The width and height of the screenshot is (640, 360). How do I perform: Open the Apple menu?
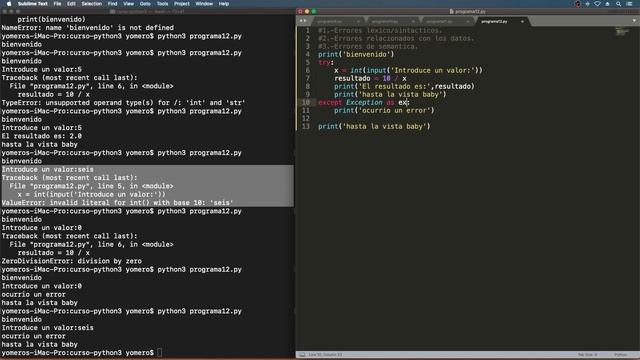[x=9, y=4]
